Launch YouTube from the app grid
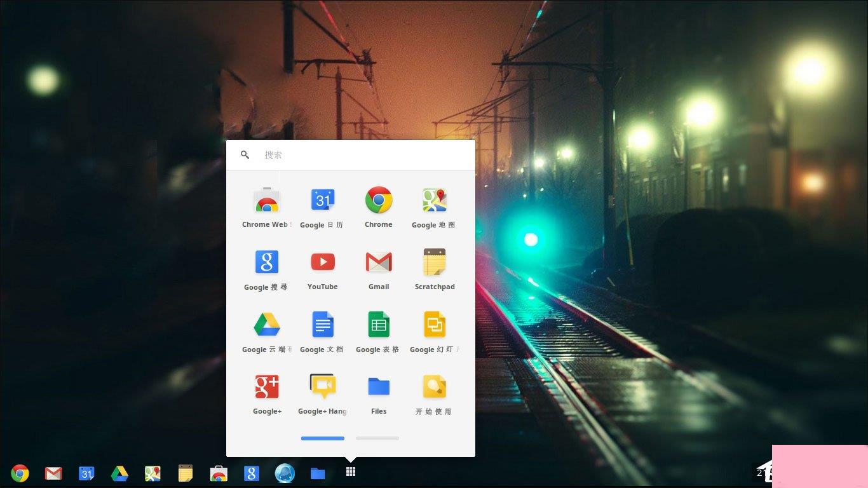The height and width of the screenshot is (488, 868). 323,269
